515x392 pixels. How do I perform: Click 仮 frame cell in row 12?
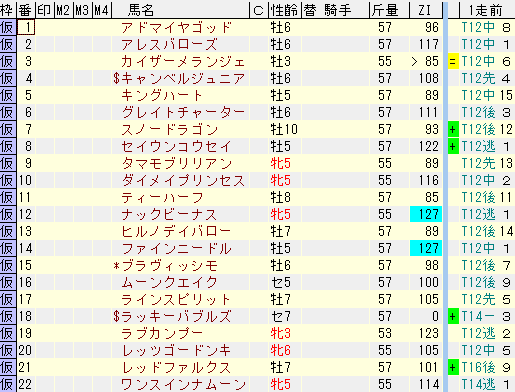[x=8, y=214]
